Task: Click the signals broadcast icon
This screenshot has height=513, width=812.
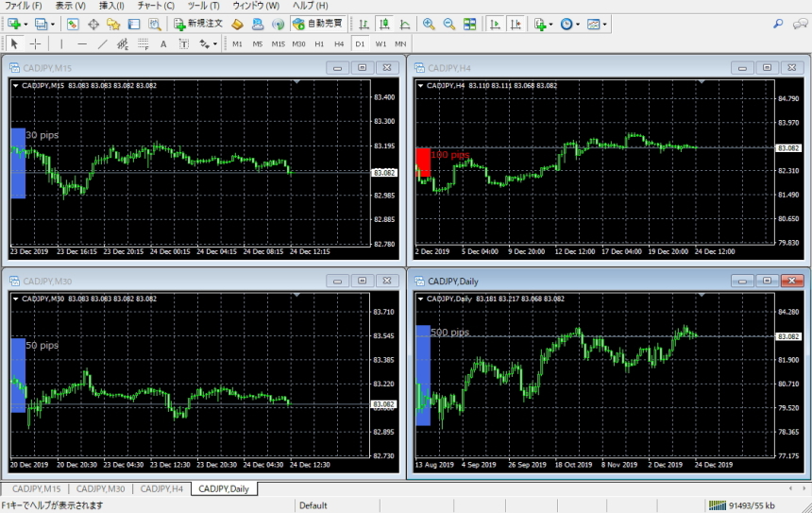Action: coord(279,24)
